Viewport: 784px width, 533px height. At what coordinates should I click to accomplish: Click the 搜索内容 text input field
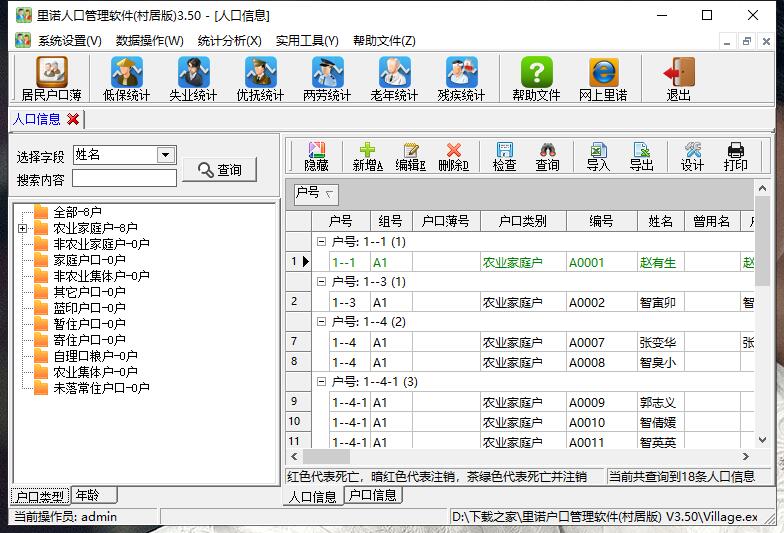[124, 179]
